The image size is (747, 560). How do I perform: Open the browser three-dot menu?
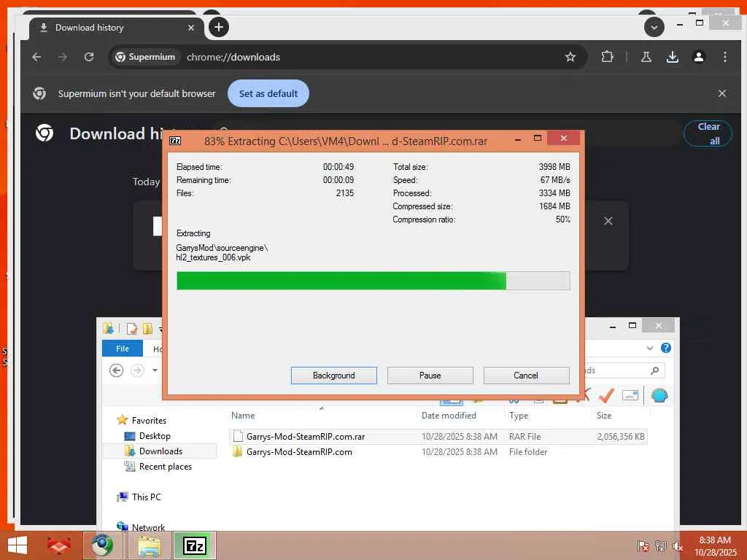pos(724,57)
